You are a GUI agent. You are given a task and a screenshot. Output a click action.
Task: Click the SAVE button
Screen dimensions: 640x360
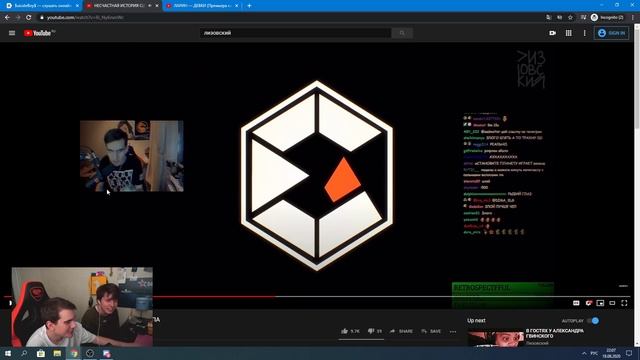[x=431, y=331]
